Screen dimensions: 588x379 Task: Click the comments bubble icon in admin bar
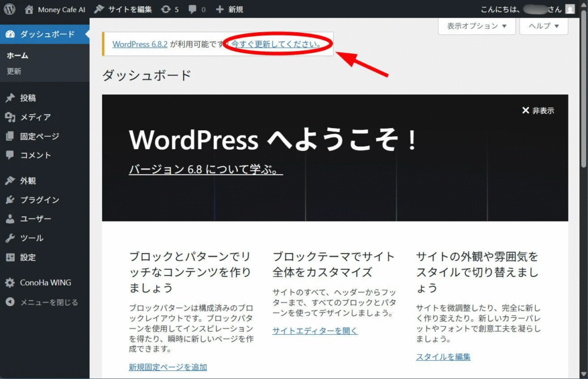click(192, 9)
